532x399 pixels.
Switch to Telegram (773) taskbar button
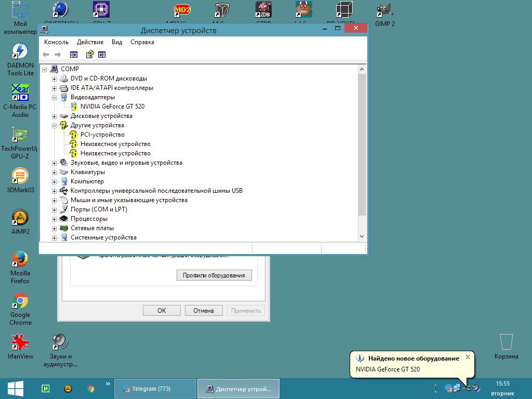155,389
